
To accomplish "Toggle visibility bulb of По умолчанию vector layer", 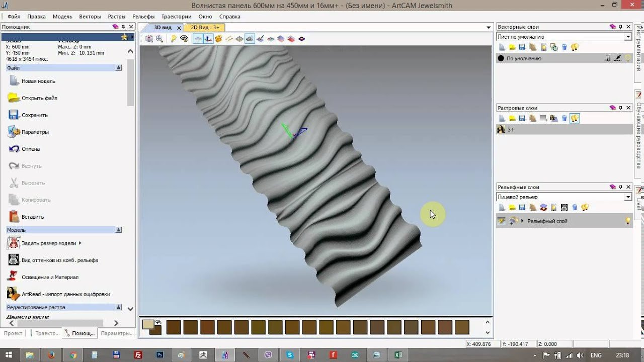I will coord(628,59).
